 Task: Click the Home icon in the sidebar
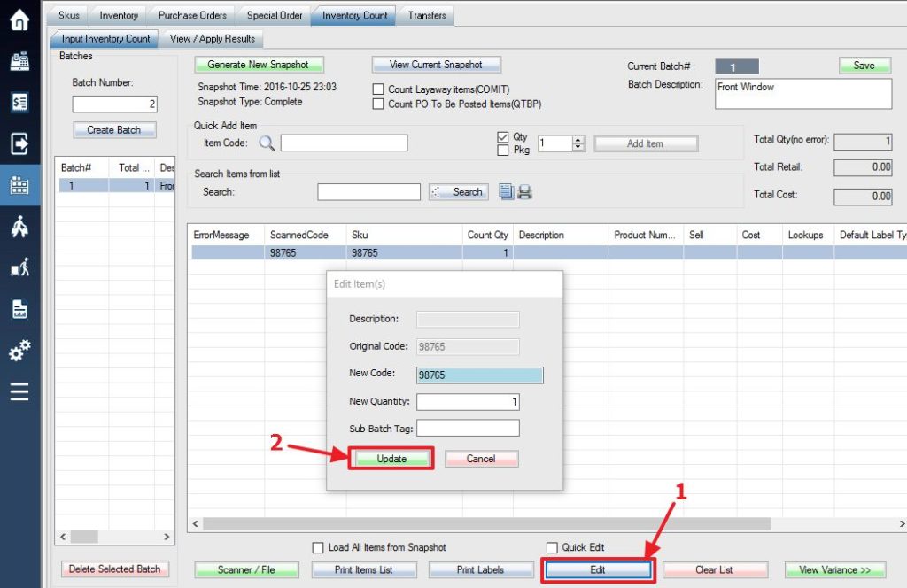click(19, 18)
